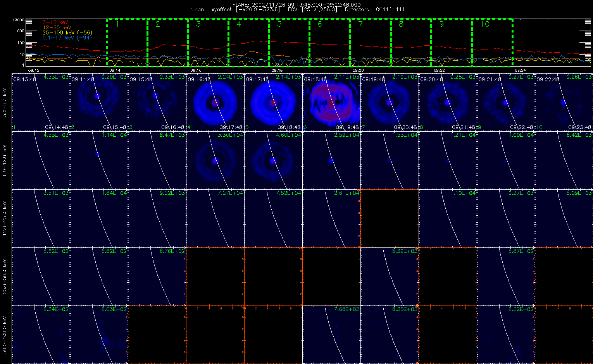Image resolution: width=593 pixels, height=364 pixels.
Task: Click the peak value '5.87E+02'
Action: pyautogui.click(x=521, y=251)
